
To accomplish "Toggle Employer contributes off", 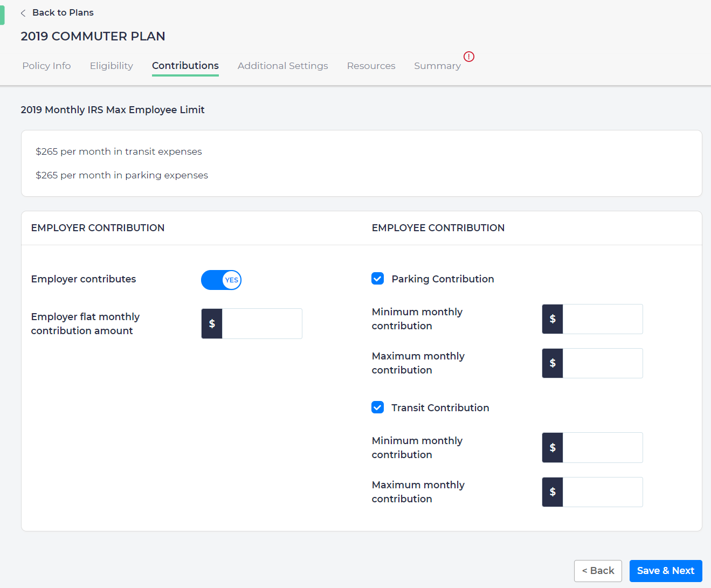I will [221, 280].
